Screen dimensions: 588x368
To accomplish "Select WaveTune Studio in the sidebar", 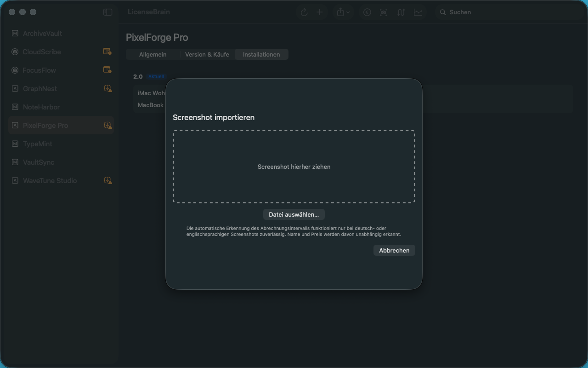I will (x=61, y=181).
